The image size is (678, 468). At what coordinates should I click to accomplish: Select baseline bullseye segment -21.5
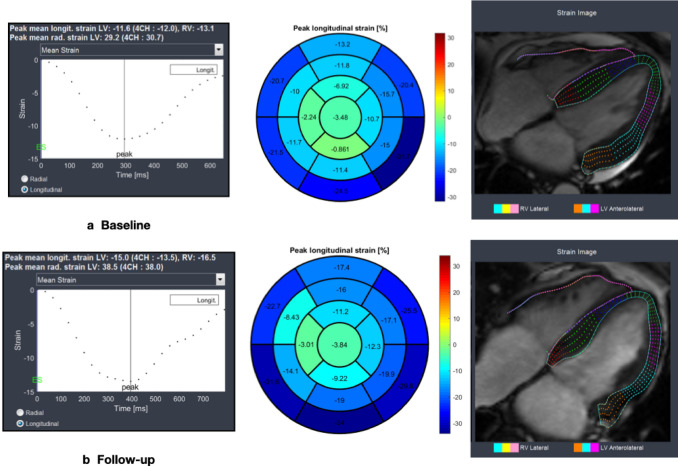276,152
